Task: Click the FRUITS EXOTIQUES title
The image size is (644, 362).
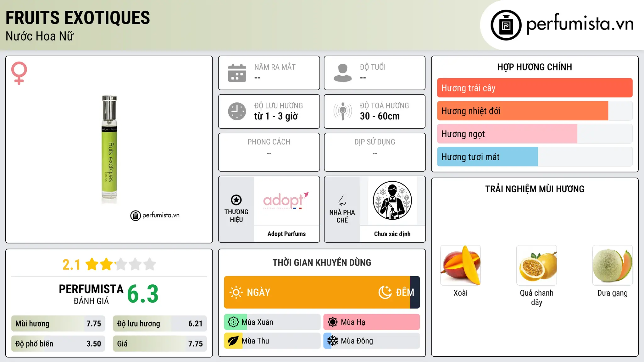Action: (x=78, y=18)
